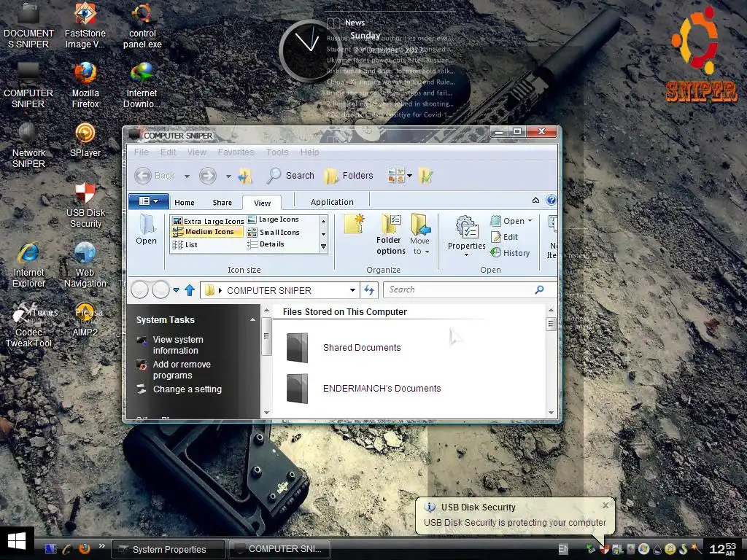Launch Mozilla Firefox from the desktop
The width and height of the screenshot is (747, 560).
point(85,85)
